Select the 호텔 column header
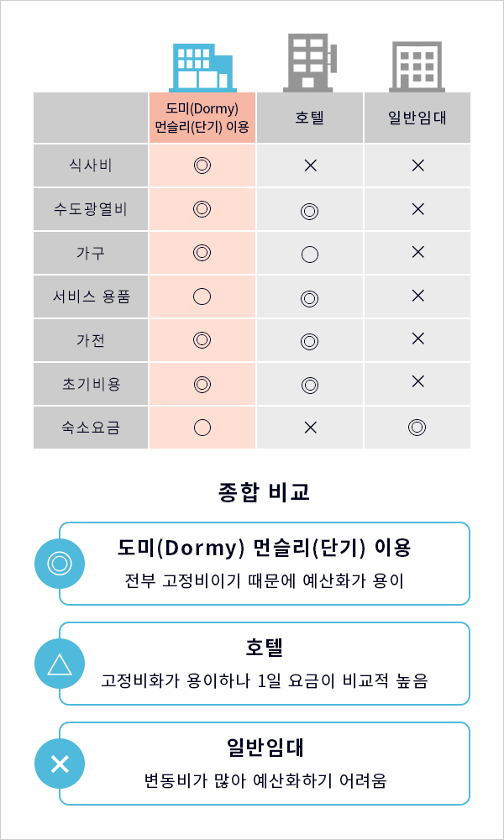504x840 pixels. 310,118
